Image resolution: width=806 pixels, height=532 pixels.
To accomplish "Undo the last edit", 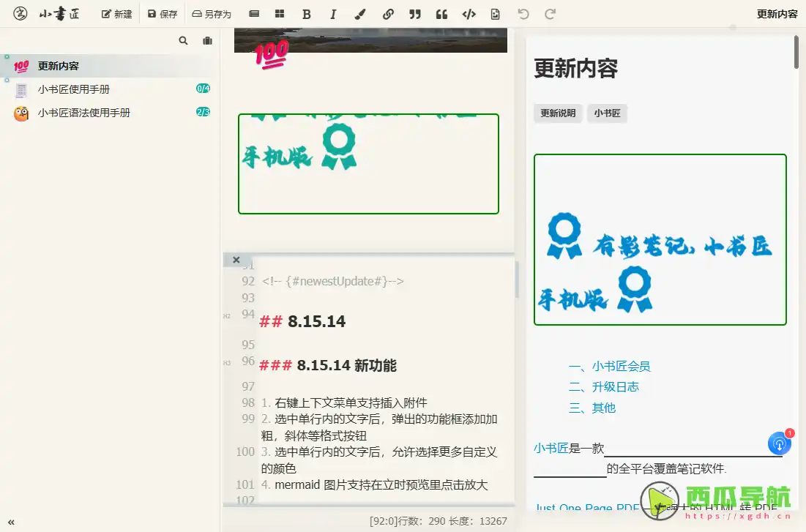I will click(523, 14).
